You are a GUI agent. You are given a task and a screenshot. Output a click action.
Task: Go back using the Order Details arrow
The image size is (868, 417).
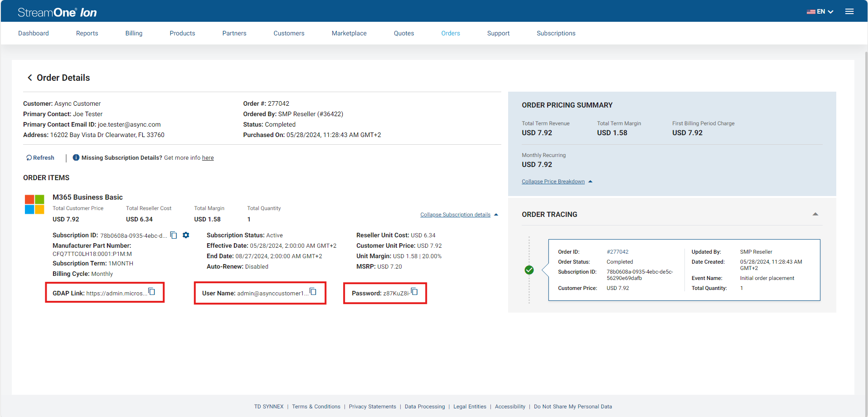click(x=30, y=78)
